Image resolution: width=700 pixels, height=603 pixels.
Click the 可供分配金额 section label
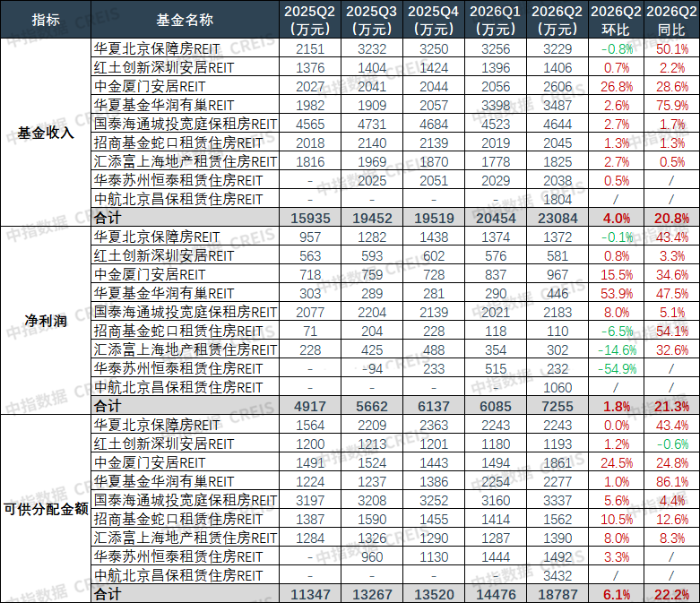46,509
